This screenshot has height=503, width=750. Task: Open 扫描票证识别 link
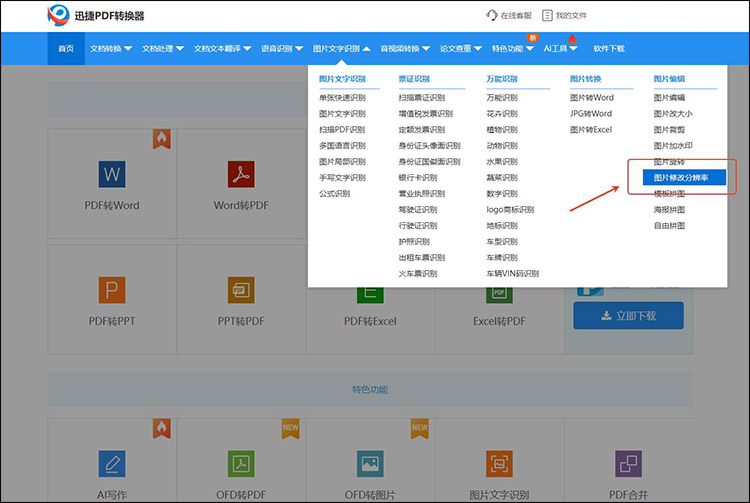tap(422, 98)
